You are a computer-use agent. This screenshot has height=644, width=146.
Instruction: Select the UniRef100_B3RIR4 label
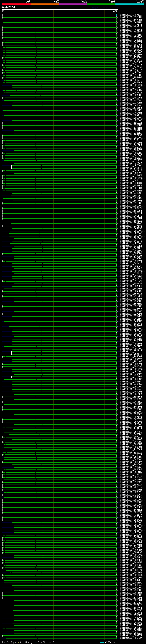coord(131,128)
